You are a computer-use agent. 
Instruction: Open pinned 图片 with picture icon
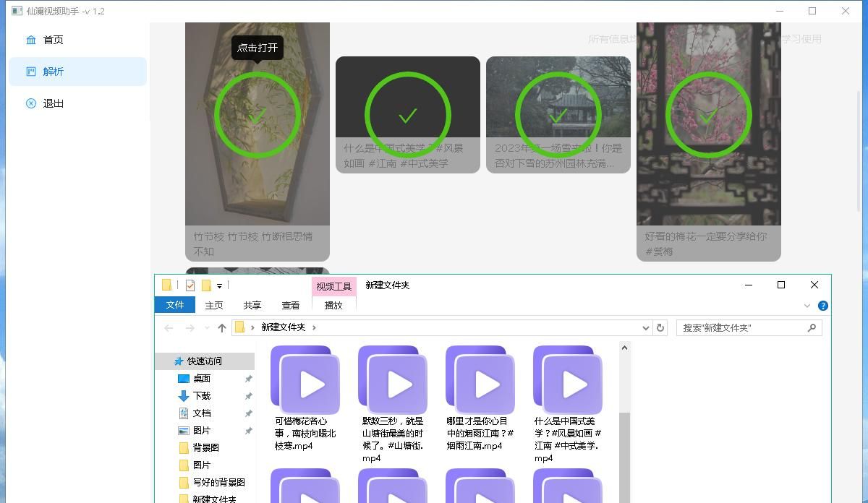[x=202, y=430]
